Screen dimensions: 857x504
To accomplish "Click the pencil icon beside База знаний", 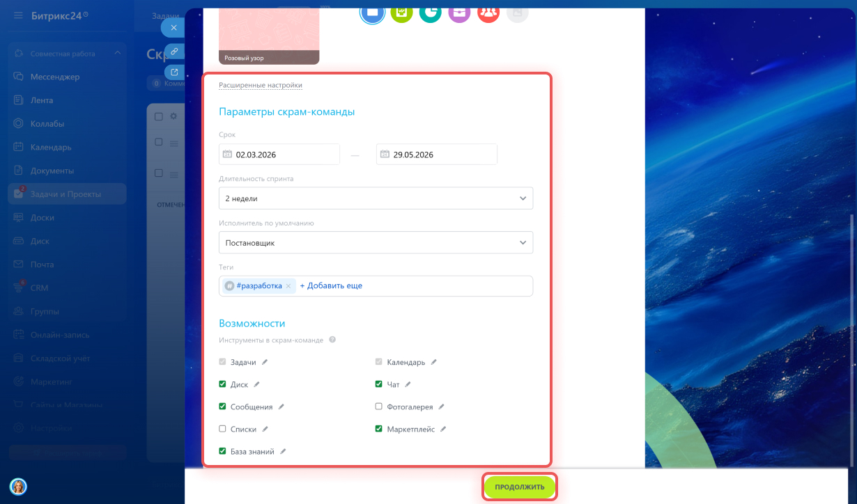I will click(x=283, y=451).
